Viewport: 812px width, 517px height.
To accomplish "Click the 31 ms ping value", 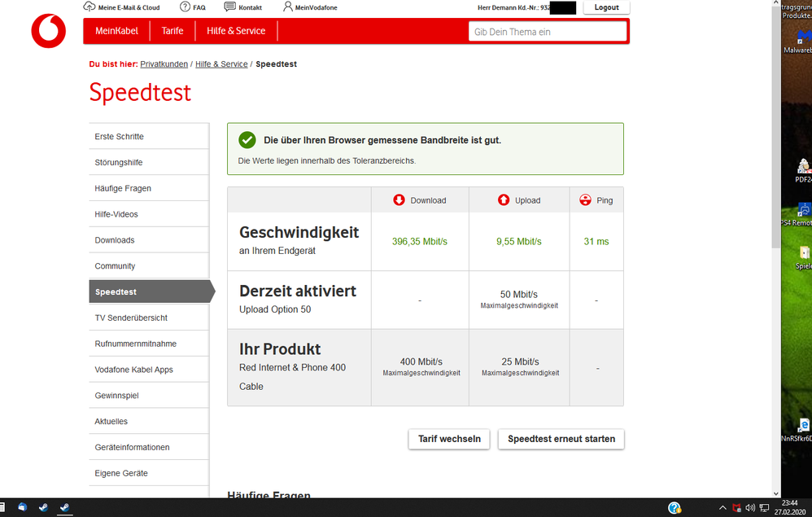I will pyautogui.click(x=596, y=242).
